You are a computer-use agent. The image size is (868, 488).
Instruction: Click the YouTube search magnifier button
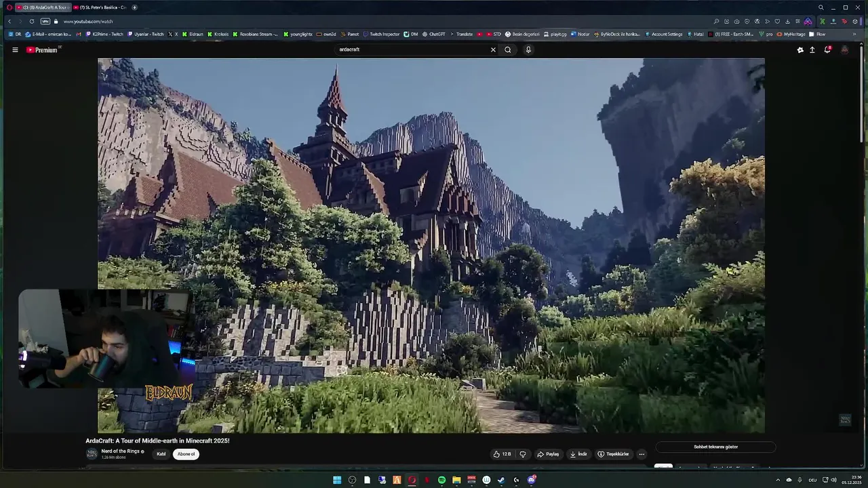507,49
